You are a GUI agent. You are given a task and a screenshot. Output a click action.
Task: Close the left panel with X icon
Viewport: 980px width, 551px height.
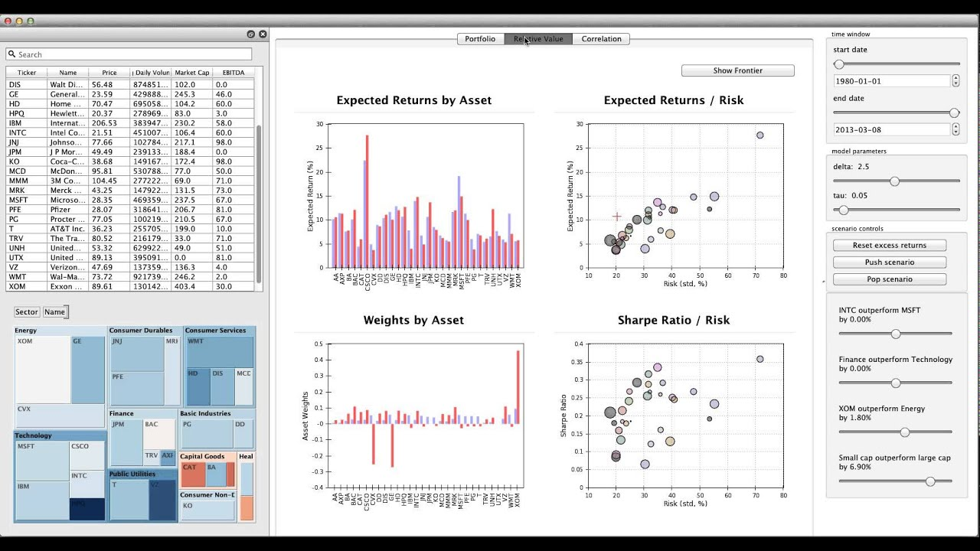263,34
